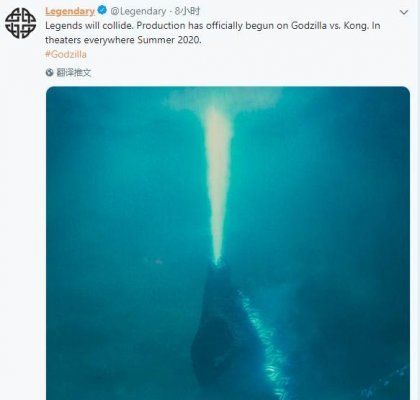The width and height of the screenshot is (420, 400).
Task: Click the word 'Production' in the tweet
Action: [161, 26]
